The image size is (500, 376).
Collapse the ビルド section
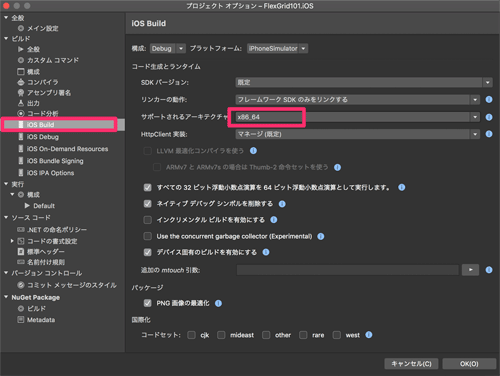point(6,38)
